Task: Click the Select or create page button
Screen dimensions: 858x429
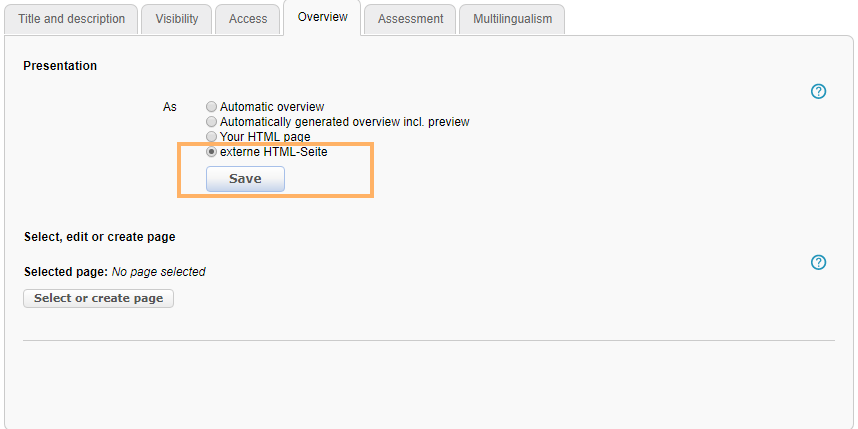Action: (x=98, y=299)
